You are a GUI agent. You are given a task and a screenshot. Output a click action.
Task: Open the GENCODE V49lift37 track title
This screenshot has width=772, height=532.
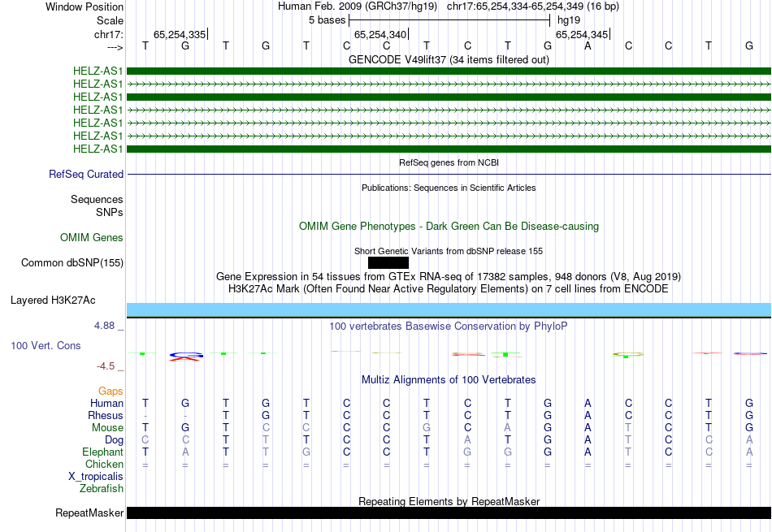449,59
